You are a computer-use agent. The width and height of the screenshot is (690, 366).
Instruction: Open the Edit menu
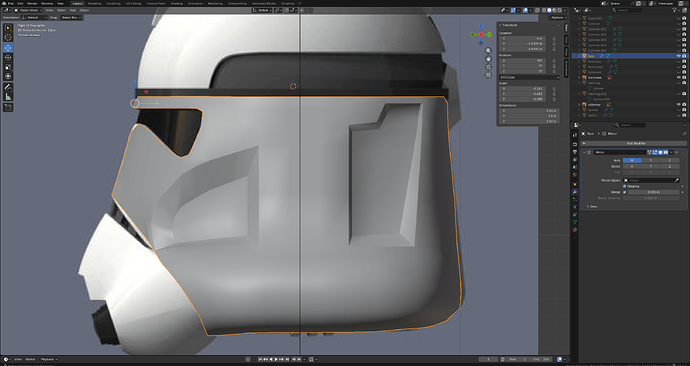[x=20, y=3]
